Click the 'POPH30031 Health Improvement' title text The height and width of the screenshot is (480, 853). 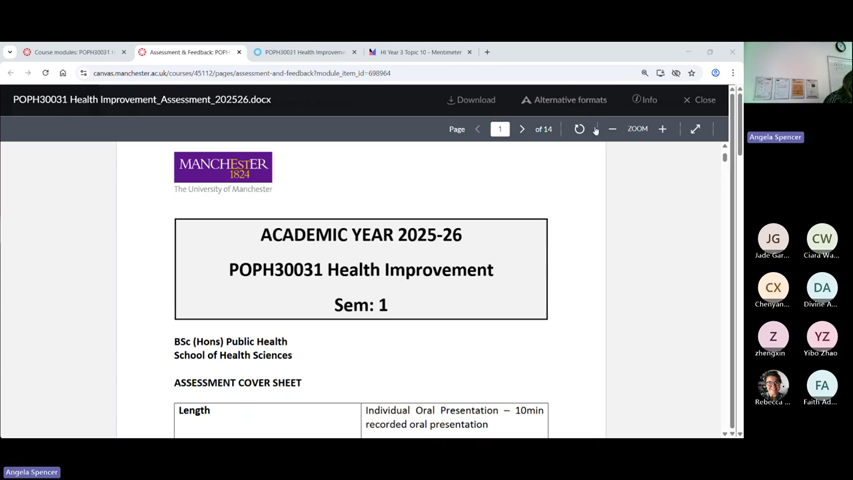pos(361,270)
